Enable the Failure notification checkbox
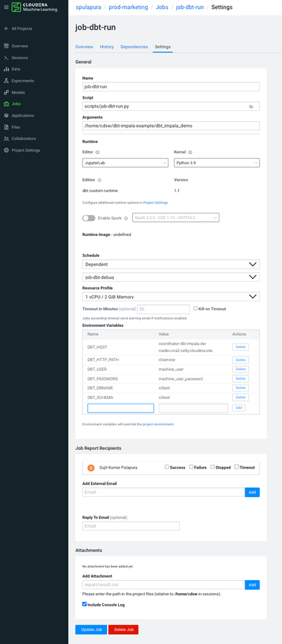This screenshot has height=644, width=282. click(x=191, y=467)
